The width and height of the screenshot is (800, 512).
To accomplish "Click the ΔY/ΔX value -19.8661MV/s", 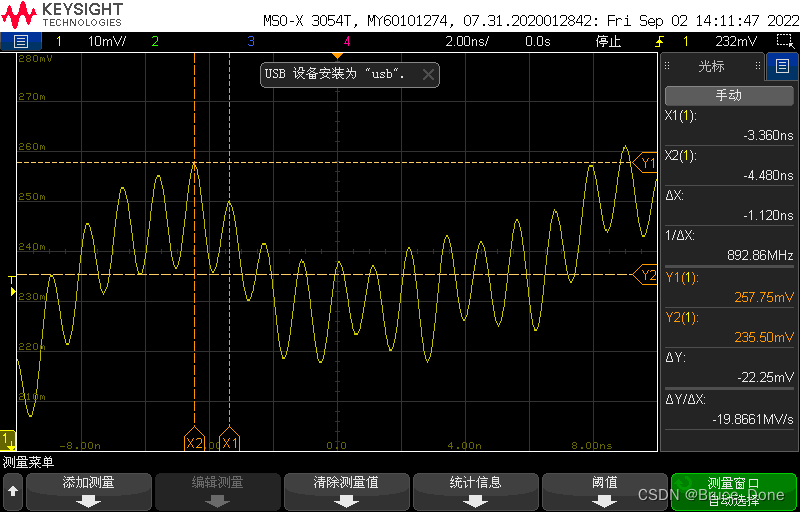I will pyautogui.click(x=754, y=418).
